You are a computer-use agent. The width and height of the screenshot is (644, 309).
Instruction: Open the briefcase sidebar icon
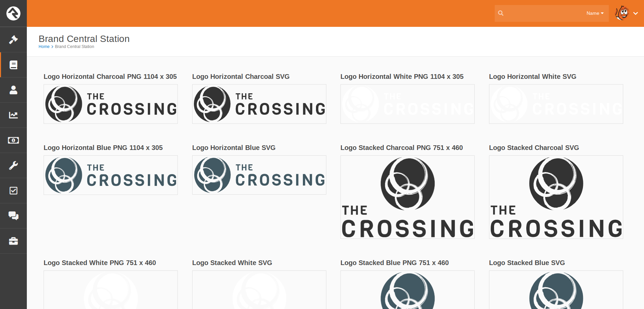coord(13,241)
